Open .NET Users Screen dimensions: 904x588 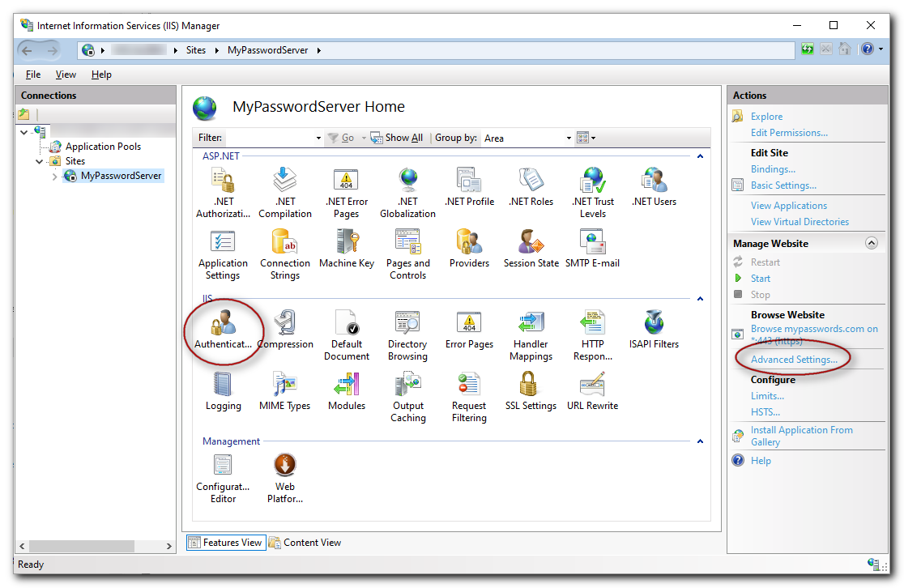pyautogui.click(x=654, y=187)
